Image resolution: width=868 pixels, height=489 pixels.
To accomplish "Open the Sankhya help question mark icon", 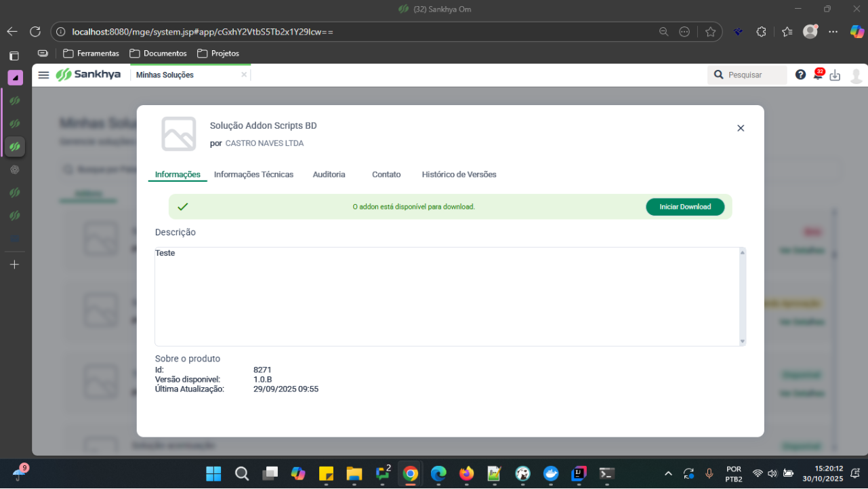I will tap(800, 75).
